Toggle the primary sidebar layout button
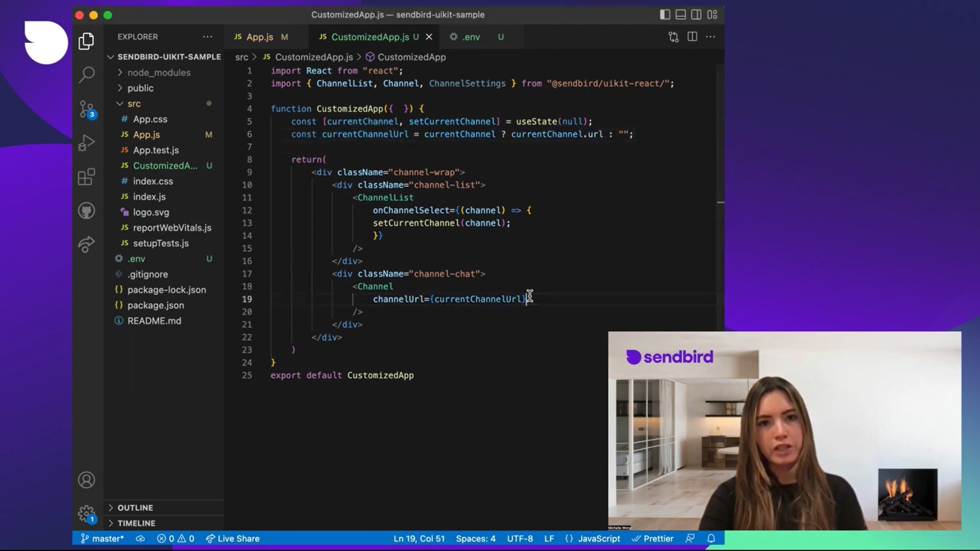Screen dimensions: 980x551 coord(665,15)
